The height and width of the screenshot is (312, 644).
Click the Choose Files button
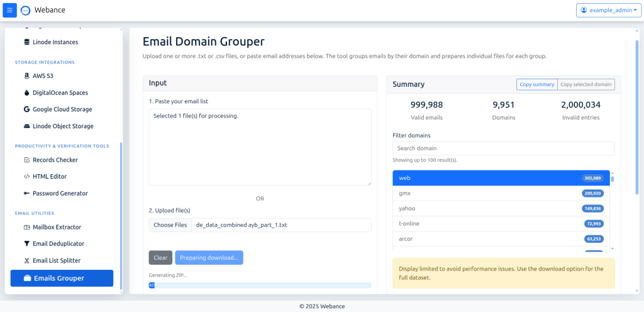(x=170, y=225)
